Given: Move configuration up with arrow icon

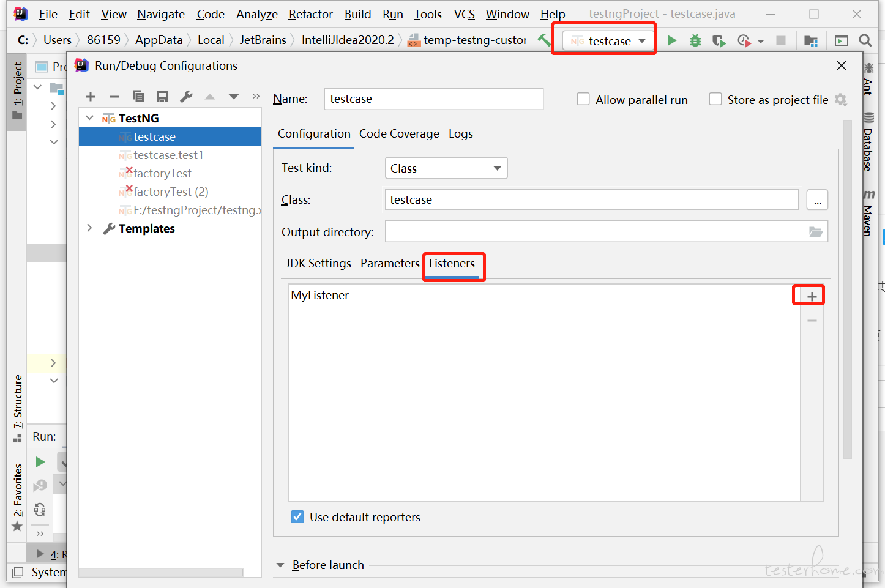Looking at the screenshot, I should click(210, 97).
